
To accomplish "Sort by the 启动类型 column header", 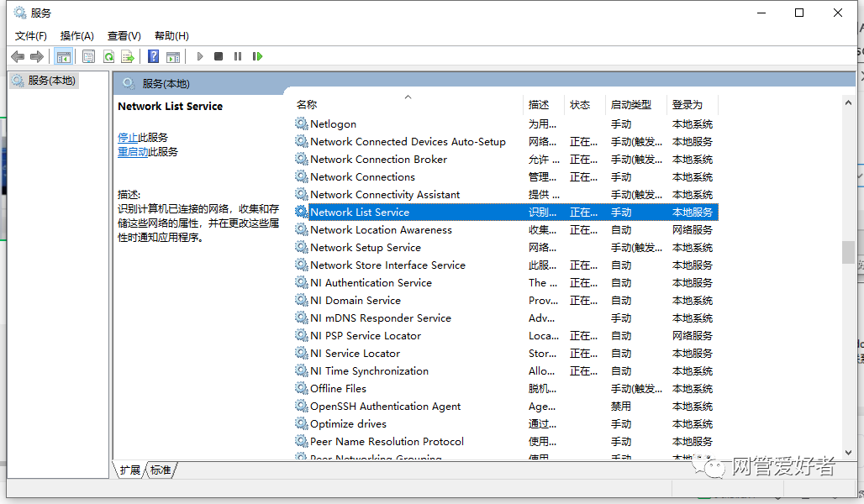I will (636, 104).
